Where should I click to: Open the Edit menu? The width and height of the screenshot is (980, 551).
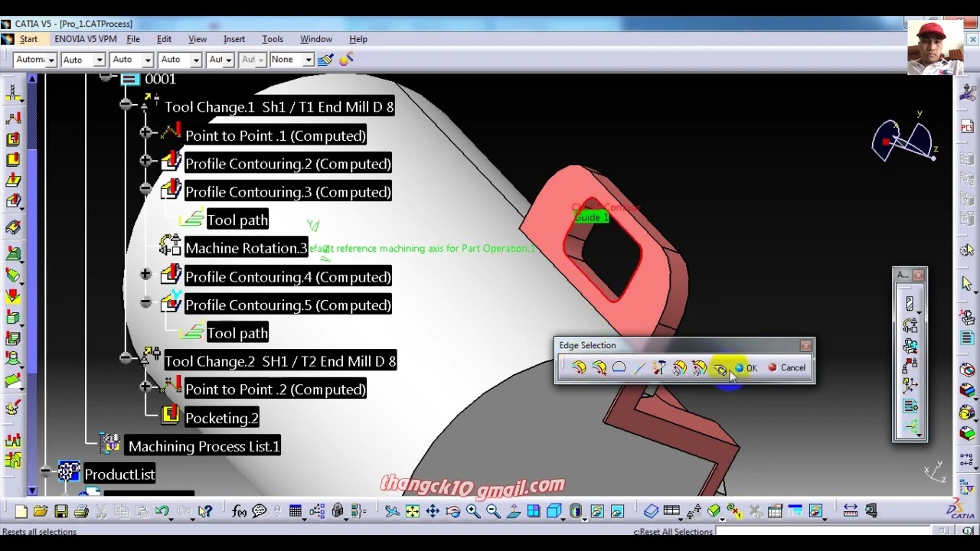point(164,39)
